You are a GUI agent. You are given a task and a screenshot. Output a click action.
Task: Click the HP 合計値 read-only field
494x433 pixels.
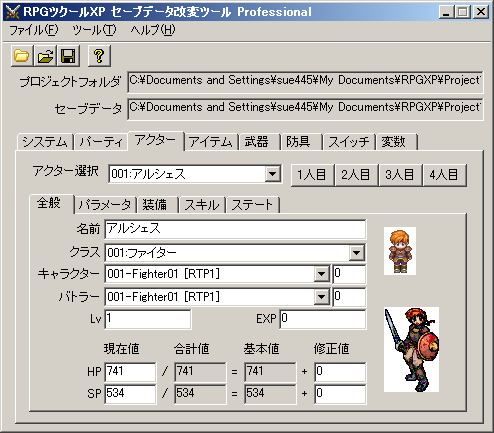[200, 372]
